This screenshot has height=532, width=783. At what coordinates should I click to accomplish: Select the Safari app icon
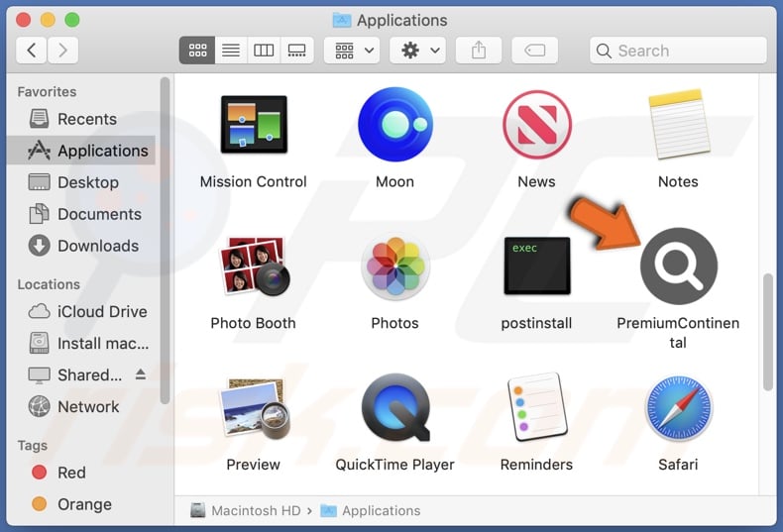678,407
